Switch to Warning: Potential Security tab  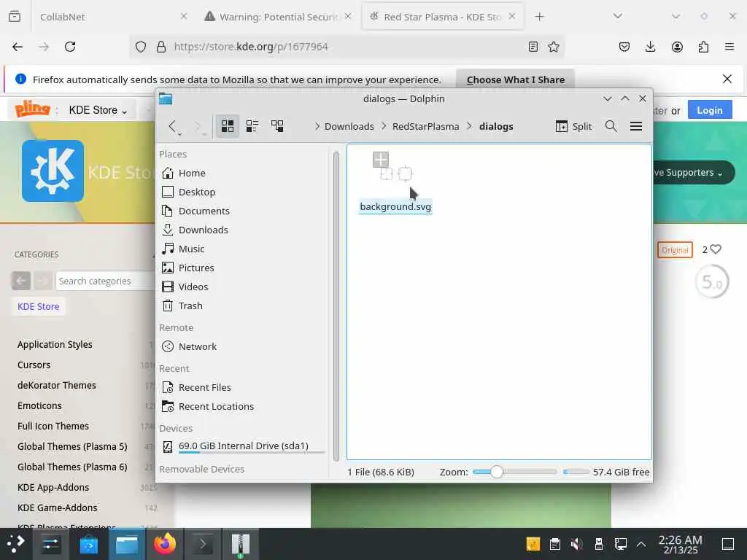click(279, 17)
